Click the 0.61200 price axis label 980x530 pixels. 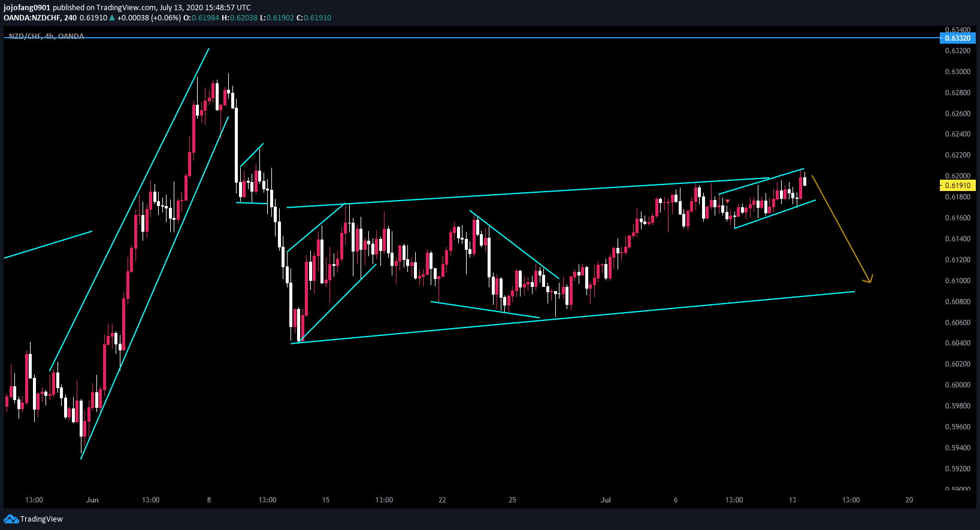[957, 260]
